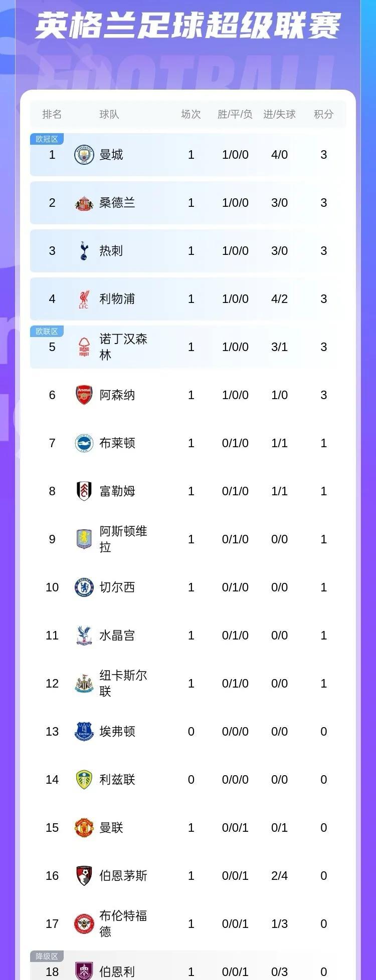The image size is (376, 980).
Task: Select the 水晶宫 standings row name
Action: pos(117,635)
